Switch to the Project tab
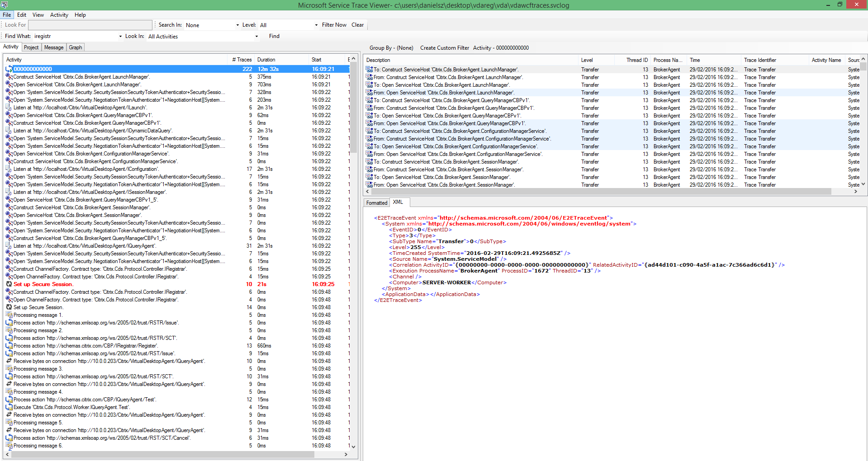The width and height of the screenshot is (868, 461). tap(31, 47)
